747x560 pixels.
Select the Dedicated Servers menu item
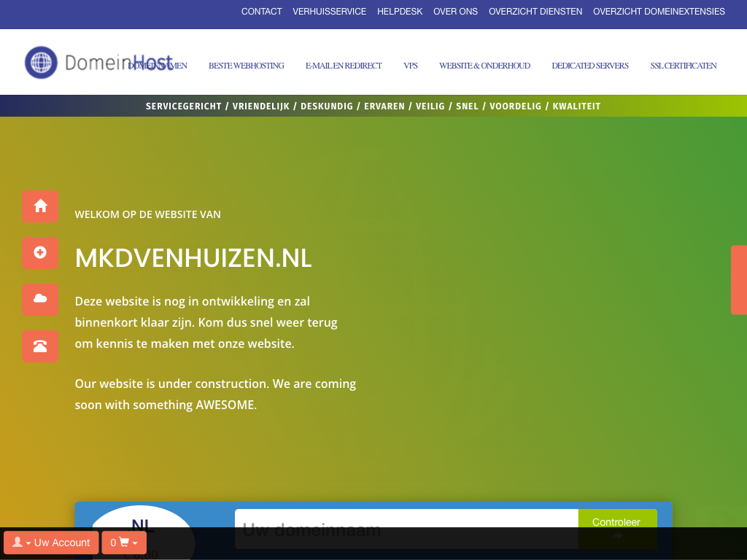(589, 66)
